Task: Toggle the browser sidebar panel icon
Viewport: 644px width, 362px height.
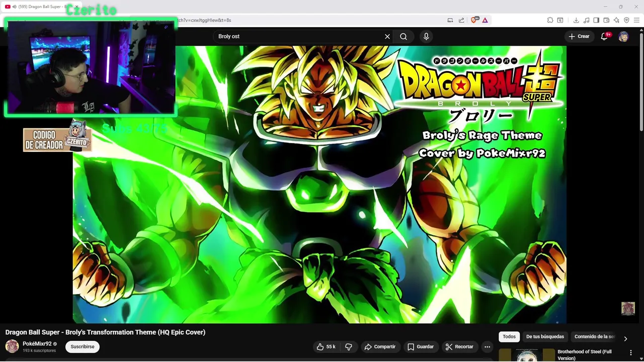Action: pos(596,20)
